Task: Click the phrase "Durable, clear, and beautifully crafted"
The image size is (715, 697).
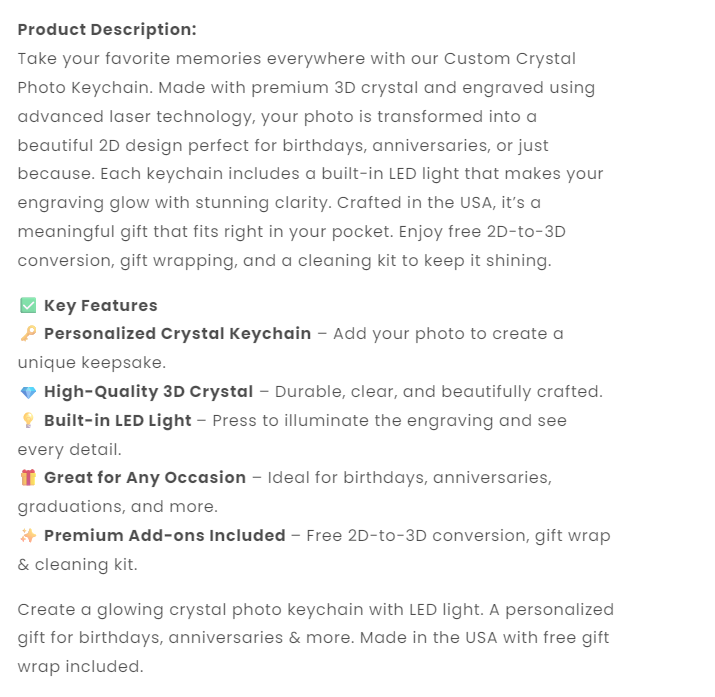Action: point(438,392)
